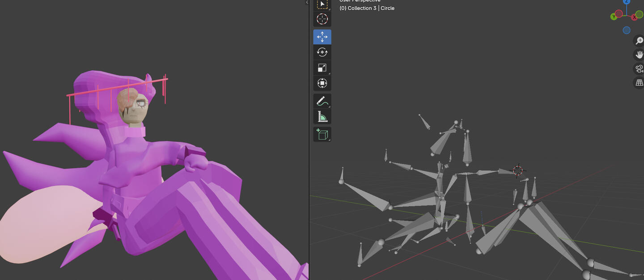Toggle perspective/orthographic grid button

tap(639, 83)
